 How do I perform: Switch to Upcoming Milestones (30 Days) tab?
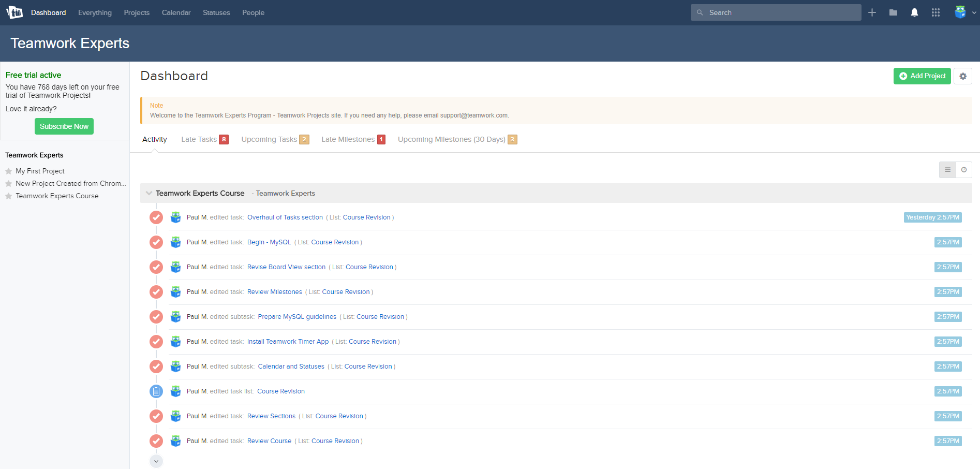coord(457,139)
